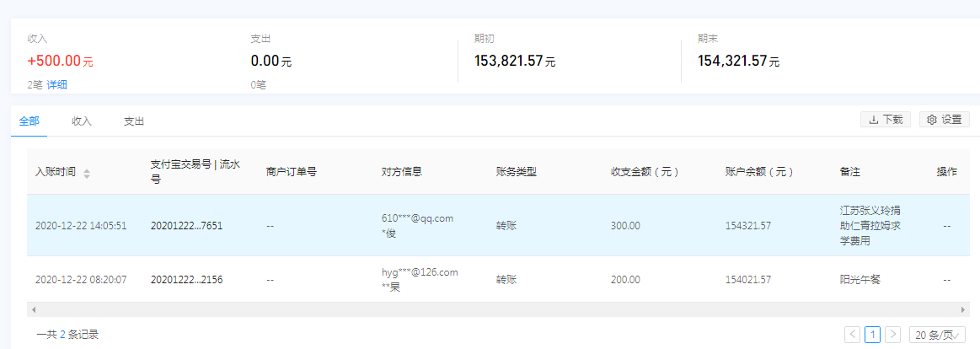This screenshot has height=349, width=980.
Task: Switch to the 支出 tab
Action: (134, 121)
